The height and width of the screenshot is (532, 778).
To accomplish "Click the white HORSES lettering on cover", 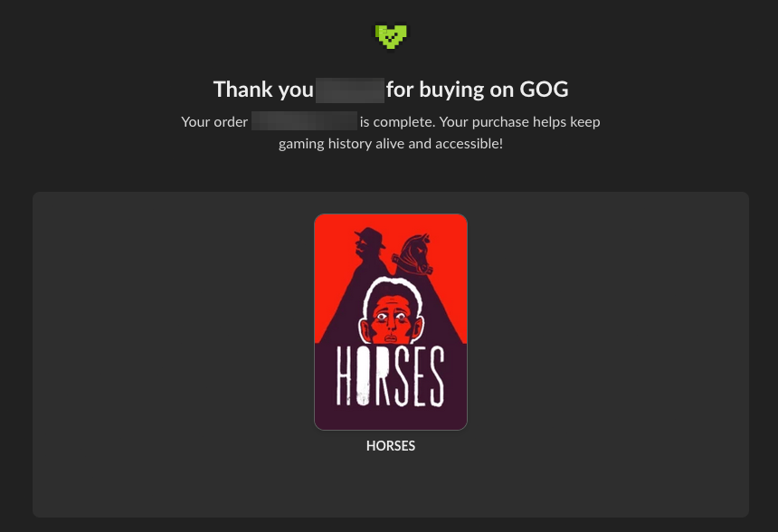I will tap(391, 375).
